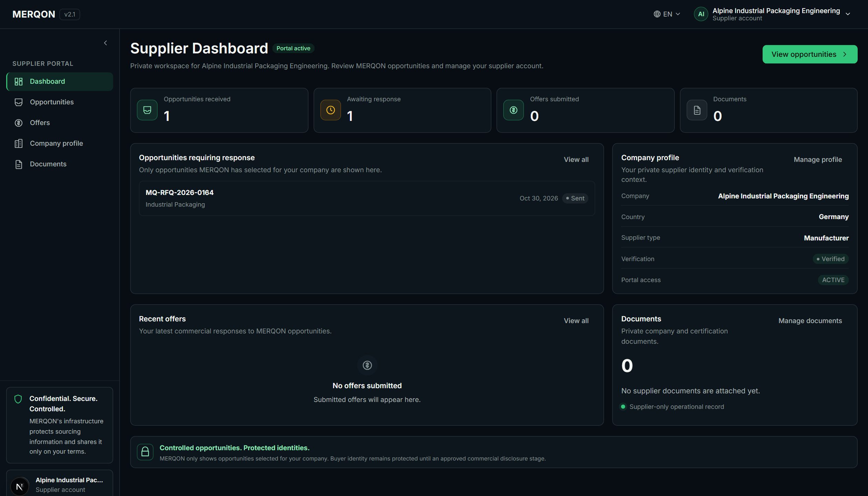This screenshot has width=868, height=496.
Task: Click Alpine Industrial Pac... account card
Action: 60,484
